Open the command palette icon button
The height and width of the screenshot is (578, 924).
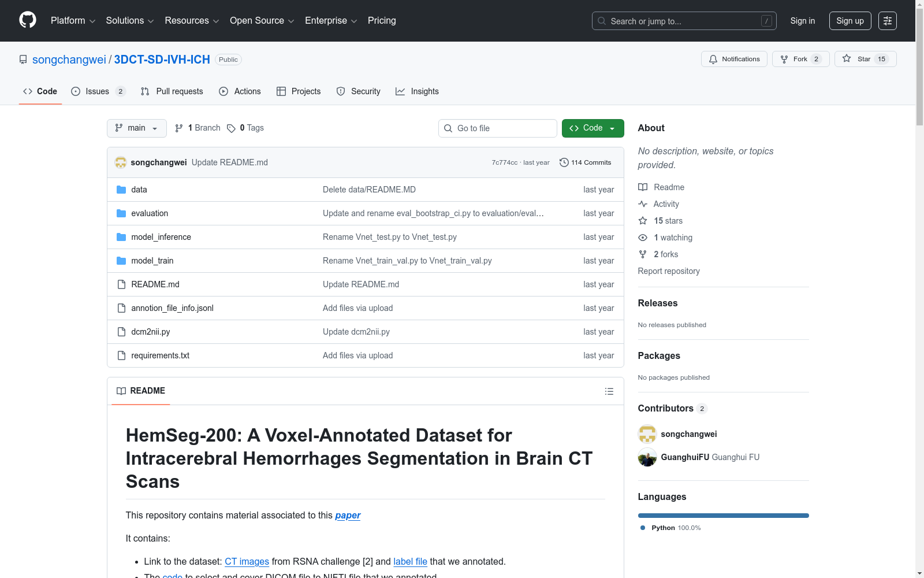[888, 21]
